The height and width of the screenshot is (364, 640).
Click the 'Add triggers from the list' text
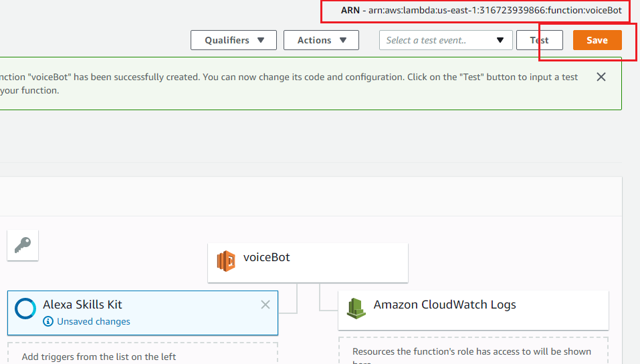(99, 357)
